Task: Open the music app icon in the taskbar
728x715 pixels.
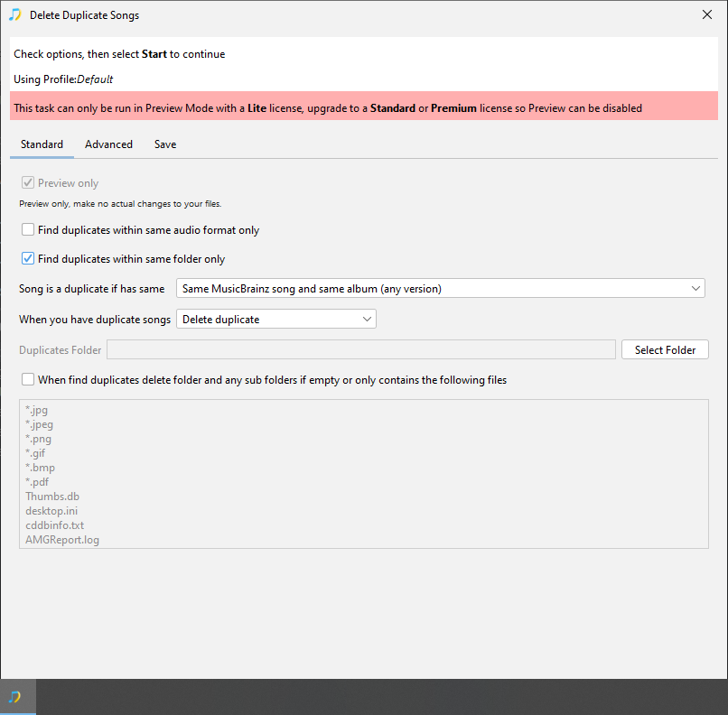Action: point(15,697)
